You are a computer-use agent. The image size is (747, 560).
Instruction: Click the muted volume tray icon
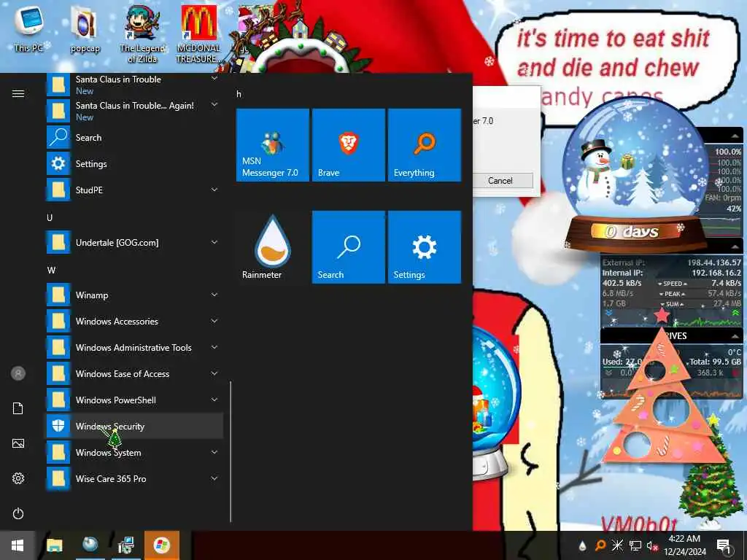coord(652,545)
